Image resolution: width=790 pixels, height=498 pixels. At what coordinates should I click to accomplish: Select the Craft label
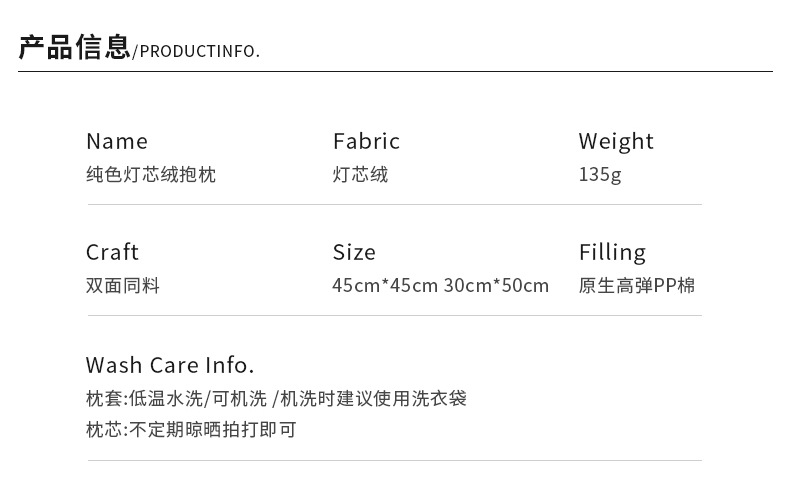112,252
